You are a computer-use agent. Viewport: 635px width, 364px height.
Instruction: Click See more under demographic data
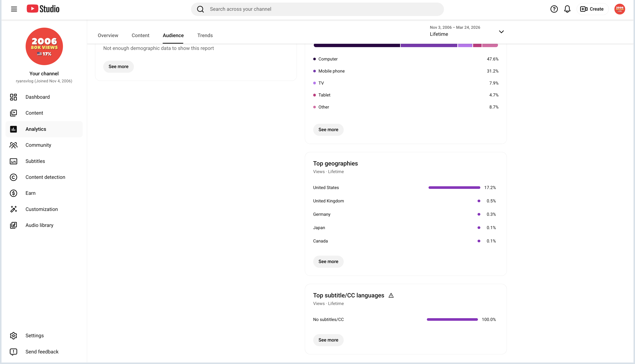pos(118,67)
